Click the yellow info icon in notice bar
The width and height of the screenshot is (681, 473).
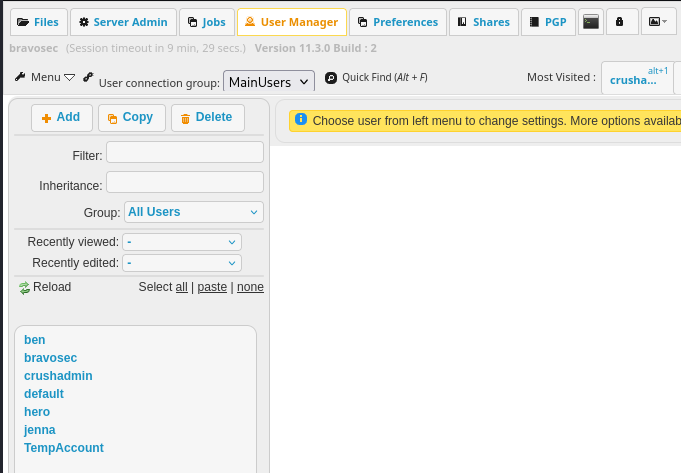click(x=301, y=120)
